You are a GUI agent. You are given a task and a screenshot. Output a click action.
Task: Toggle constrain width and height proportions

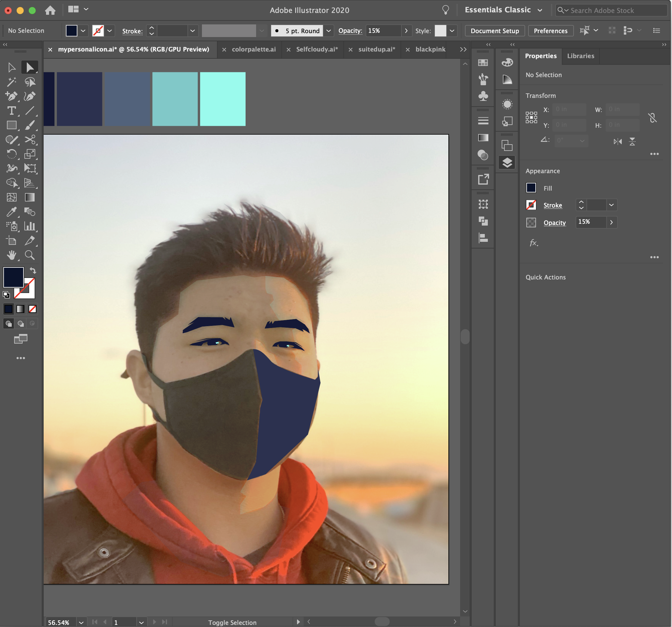[x=652, y=118]
